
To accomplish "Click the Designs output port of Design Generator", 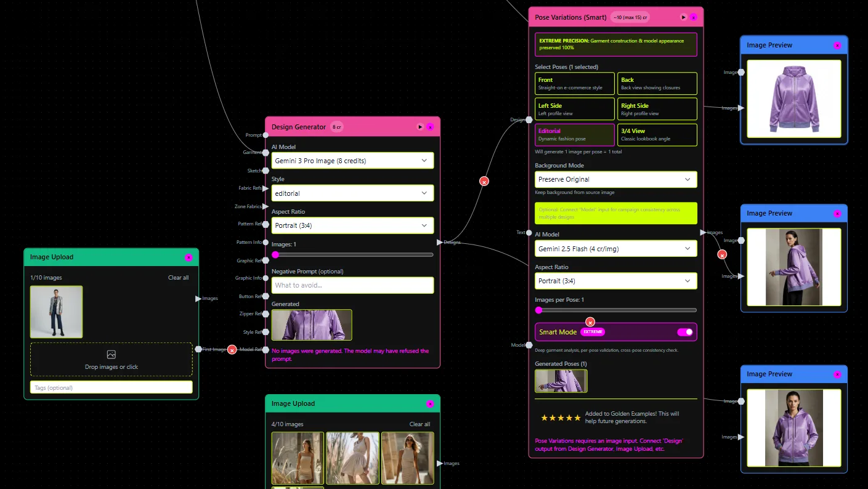I will [x=440, y=242].
